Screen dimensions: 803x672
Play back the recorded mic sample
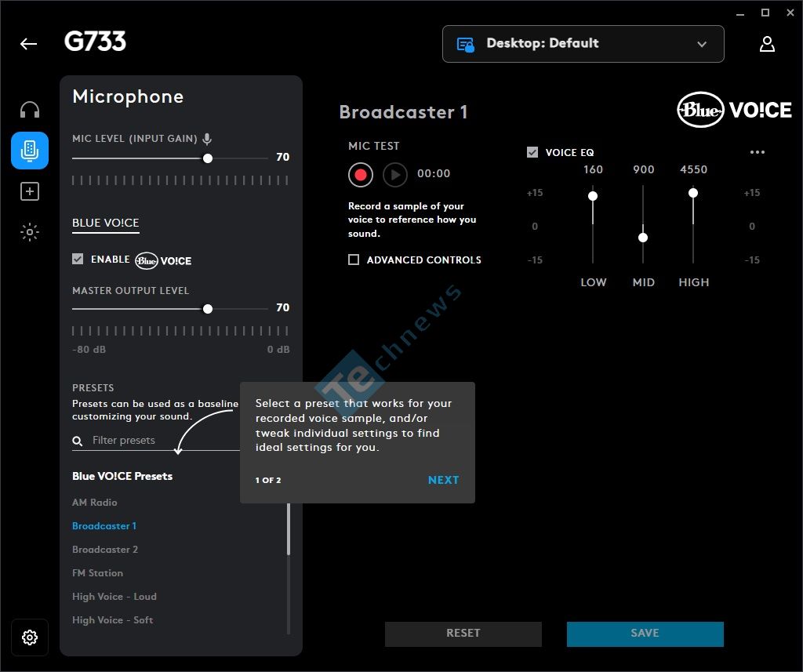(395, 175)
